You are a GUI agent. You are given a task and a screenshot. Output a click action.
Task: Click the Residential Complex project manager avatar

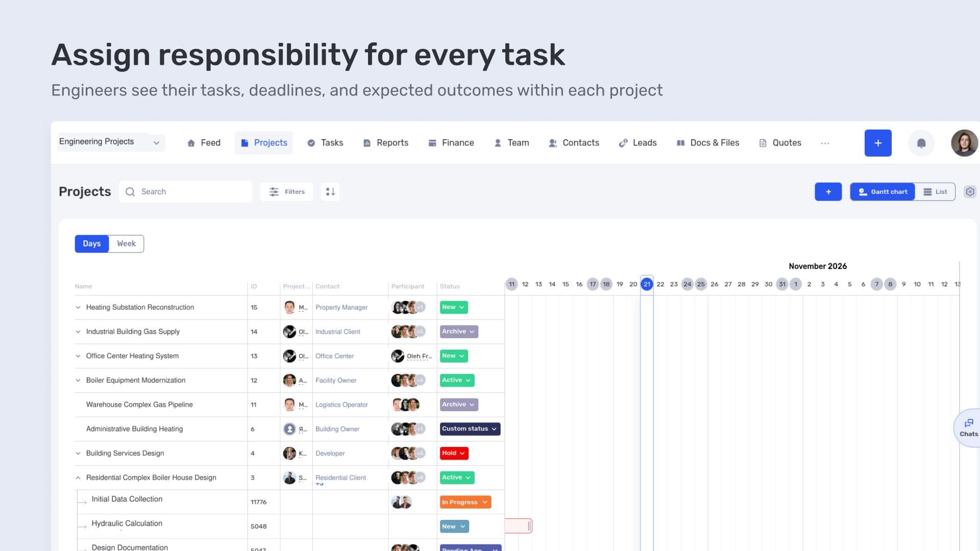coord(289,478)
